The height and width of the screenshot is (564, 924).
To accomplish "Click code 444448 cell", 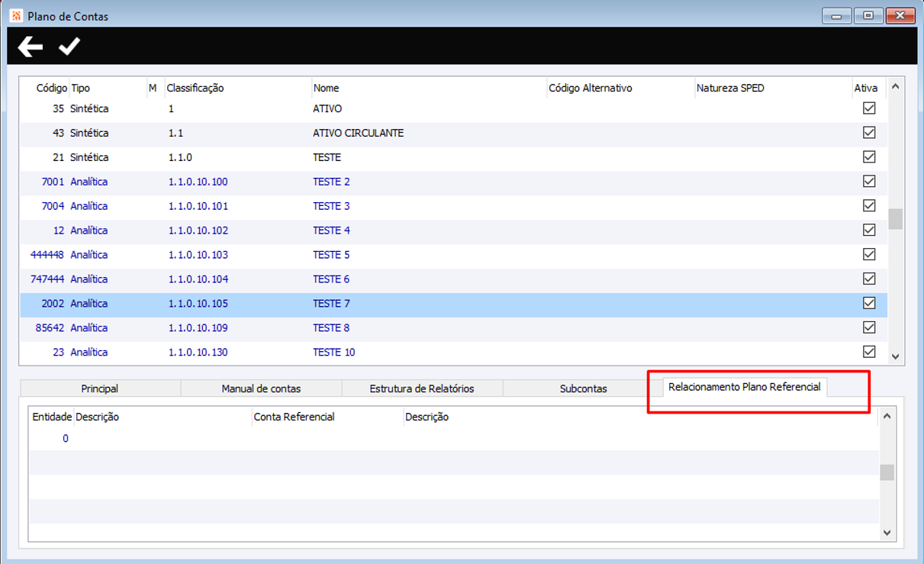I will pos(47,255).
